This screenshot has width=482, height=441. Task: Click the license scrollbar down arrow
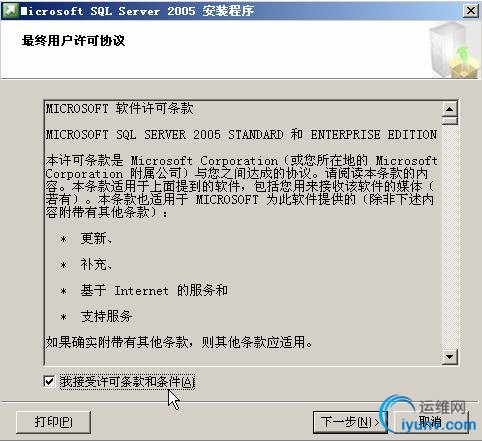(450, 357)
